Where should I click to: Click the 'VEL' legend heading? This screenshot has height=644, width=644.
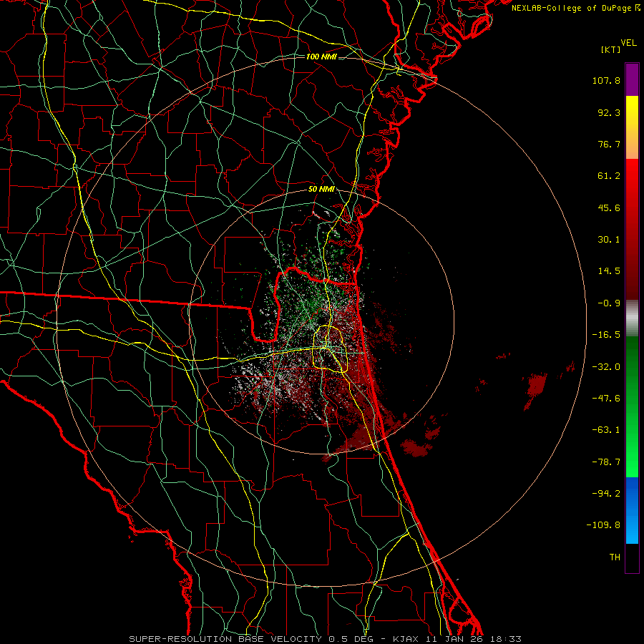click(x=628, y=43)
